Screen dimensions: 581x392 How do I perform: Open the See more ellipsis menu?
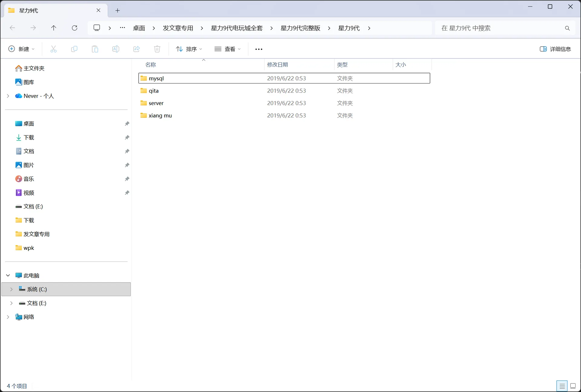tap(259, 49)
